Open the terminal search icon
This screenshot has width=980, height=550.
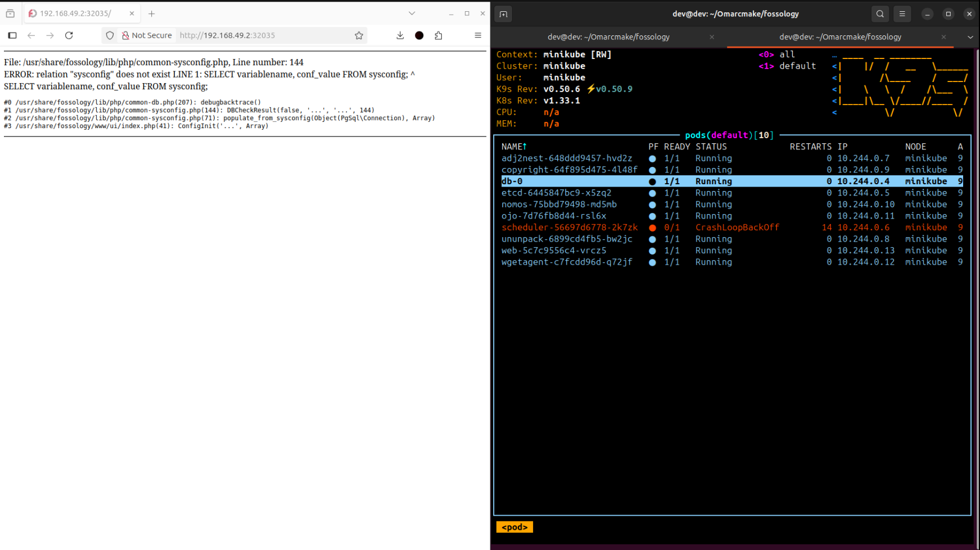(x=880, y=14)
